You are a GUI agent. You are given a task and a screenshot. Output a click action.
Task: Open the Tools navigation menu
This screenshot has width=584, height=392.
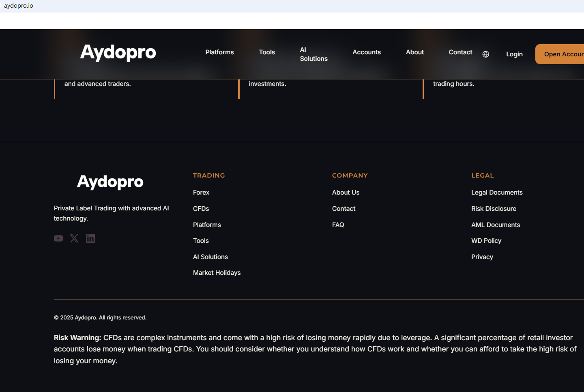click(x=267, y=52)
